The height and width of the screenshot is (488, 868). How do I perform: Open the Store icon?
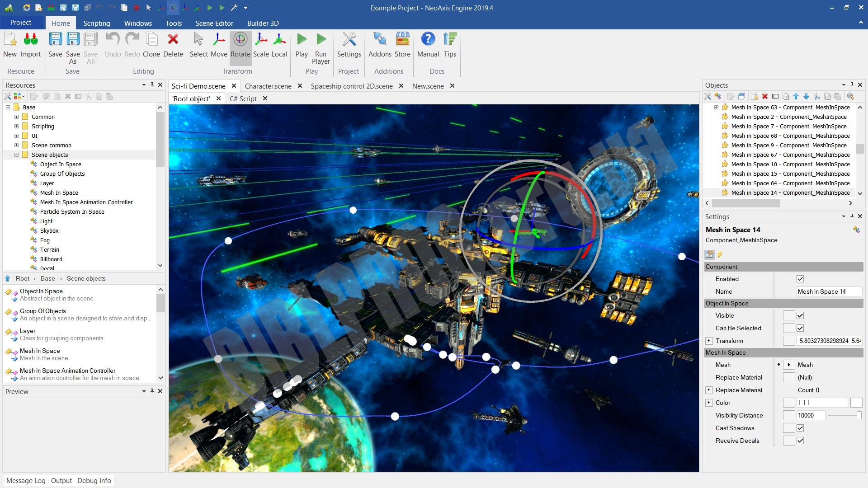pos(402,39)
